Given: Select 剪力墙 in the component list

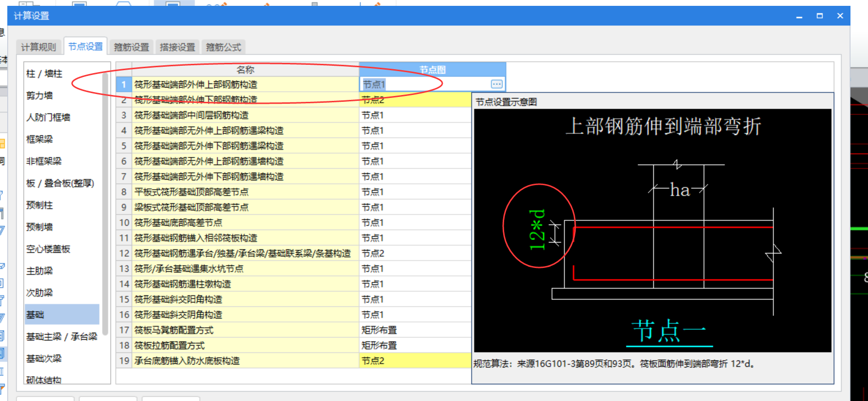Looking at the screenshot, I should point(39,95).
